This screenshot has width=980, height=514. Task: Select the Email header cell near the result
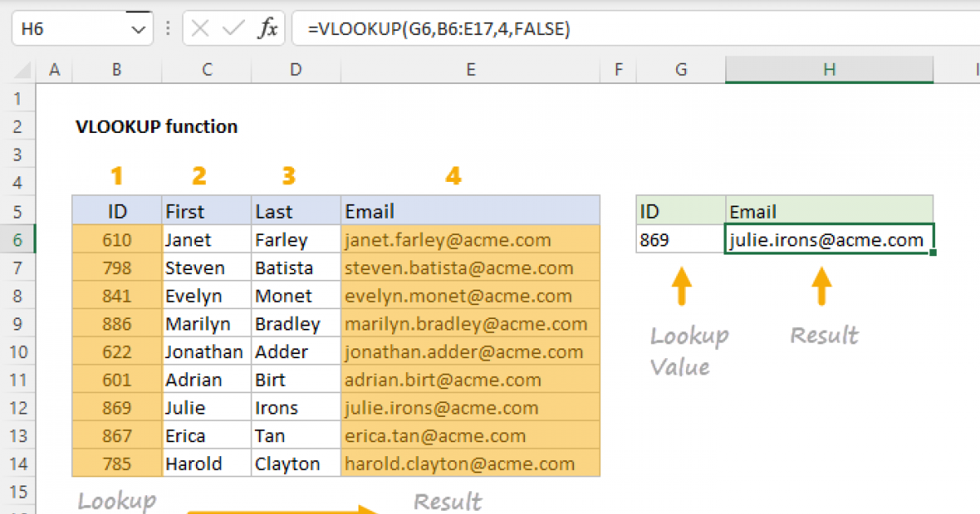point(829,210)
